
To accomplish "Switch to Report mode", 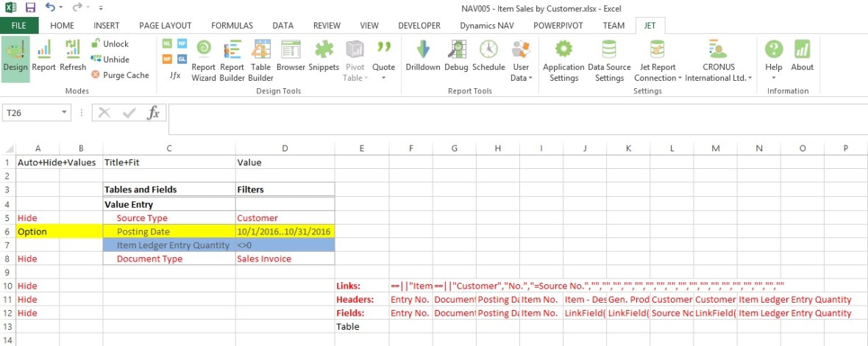I will (44, 57).
